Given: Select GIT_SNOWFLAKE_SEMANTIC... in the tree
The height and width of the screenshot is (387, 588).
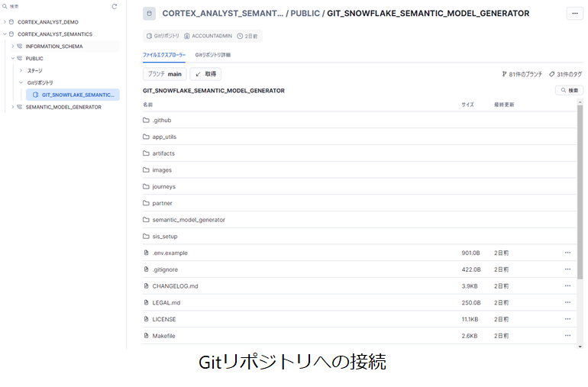Looking at the screenshot, I should pos(73,95).
